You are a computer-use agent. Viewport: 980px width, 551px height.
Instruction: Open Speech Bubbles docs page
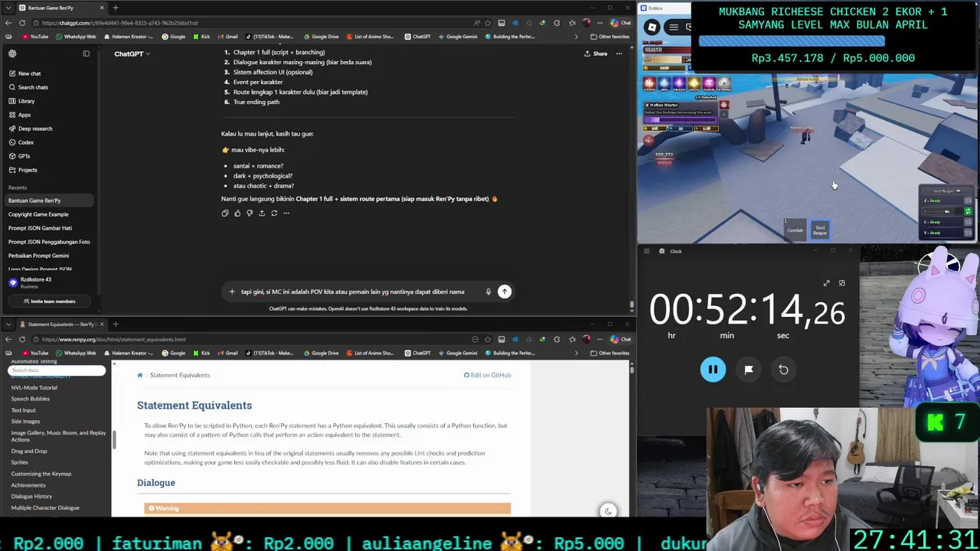(x=31, y=399)
